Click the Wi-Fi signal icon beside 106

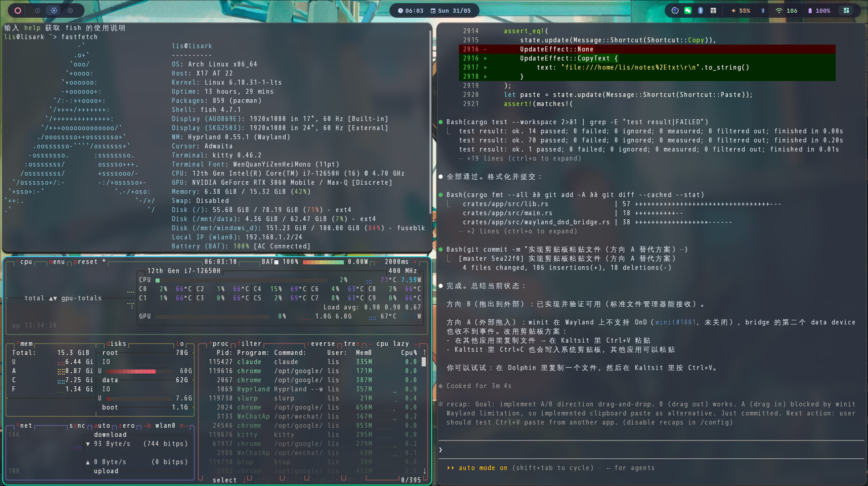pos(779,10)
